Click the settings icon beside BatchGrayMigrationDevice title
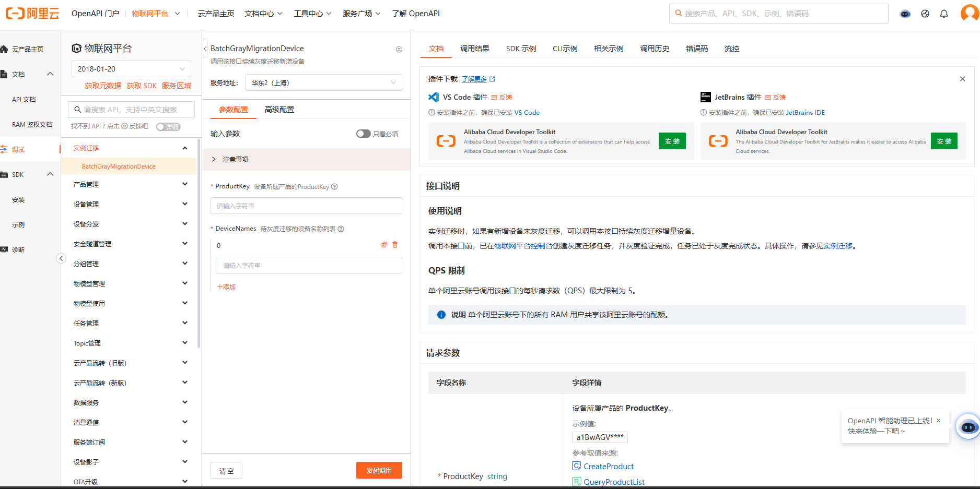 (x=399, y=49)
